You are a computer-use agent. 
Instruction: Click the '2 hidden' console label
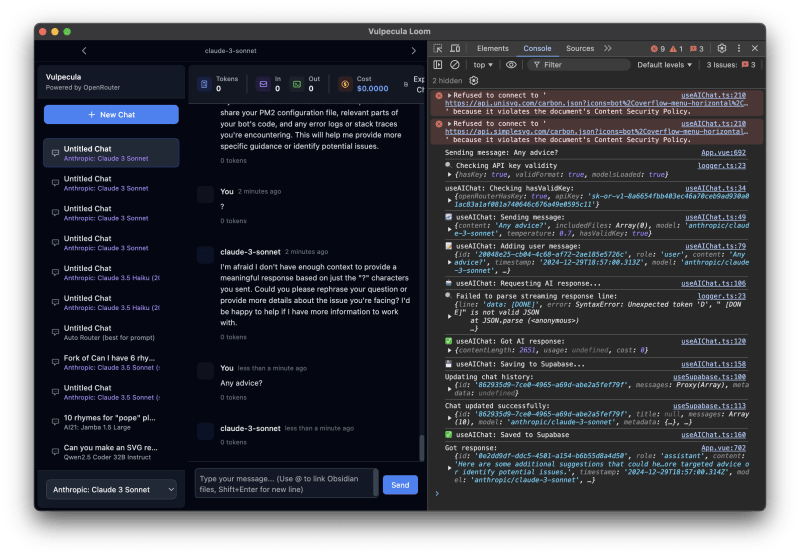coord(447,81)
